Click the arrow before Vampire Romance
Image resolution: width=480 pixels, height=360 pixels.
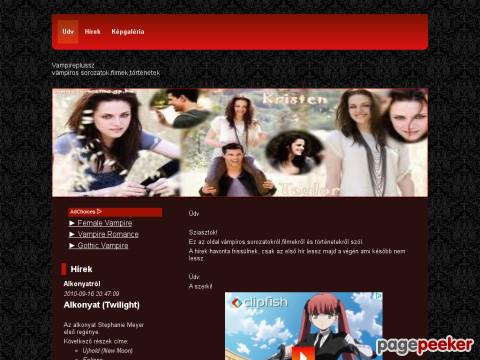pos(72,234)
